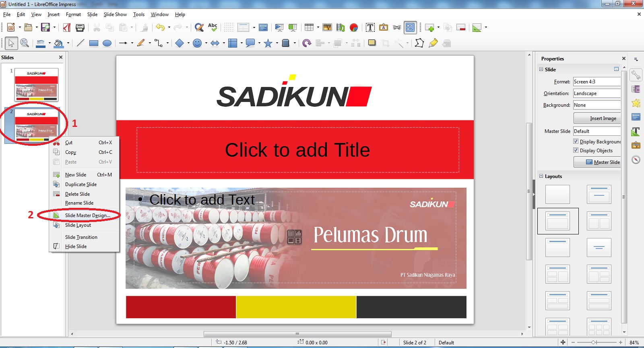Insert a table using the toolbar icon
This screenshot has height=348, width=644.
click(x=309, y=27)
